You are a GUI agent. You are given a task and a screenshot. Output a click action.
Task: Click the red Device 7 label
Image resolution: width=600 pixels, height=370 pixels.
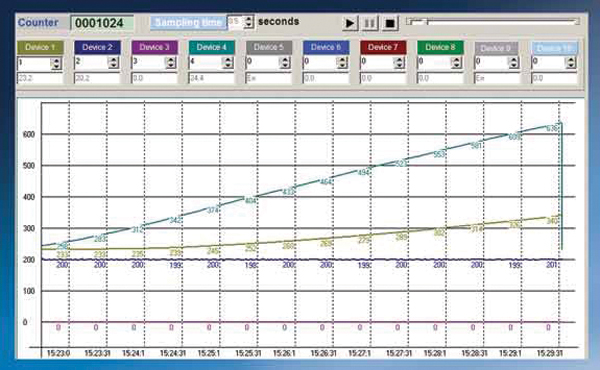pos(383,47)
